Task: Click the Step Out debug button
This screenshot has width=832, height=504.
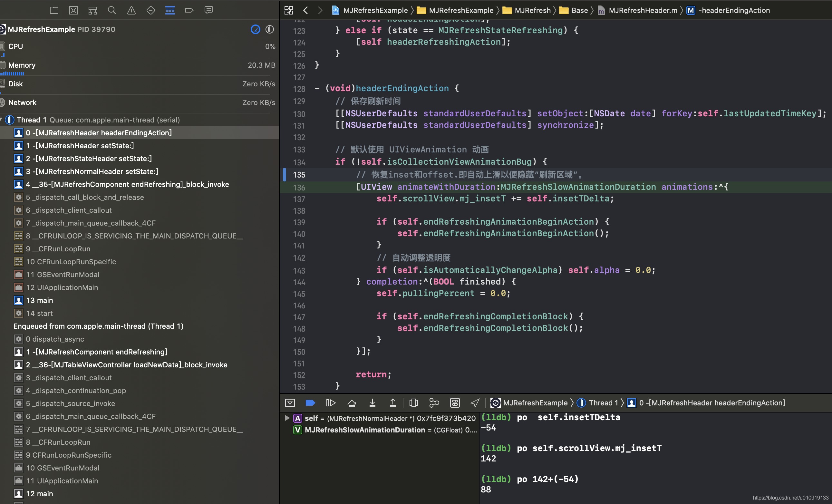Action: (393, 403)
